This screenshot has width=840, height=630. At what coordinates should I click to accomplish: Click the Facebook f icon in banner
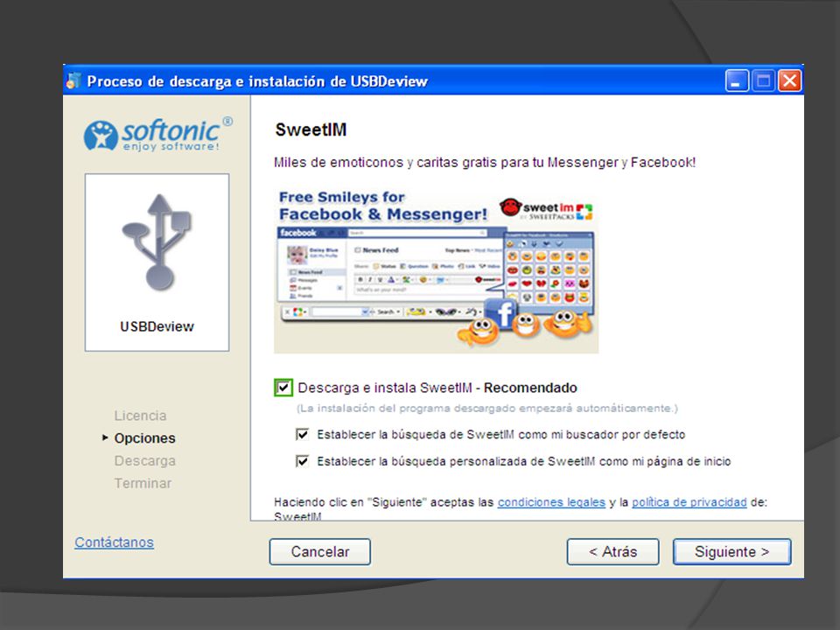[500, 313]
